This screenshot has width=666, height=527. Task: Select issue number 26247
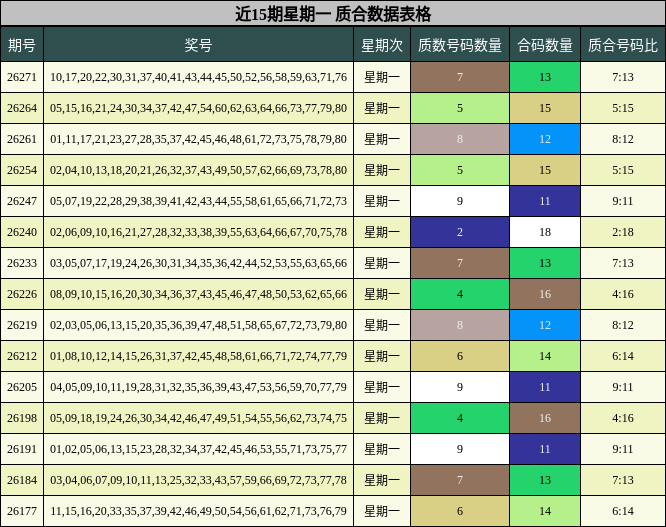point(22,201)
